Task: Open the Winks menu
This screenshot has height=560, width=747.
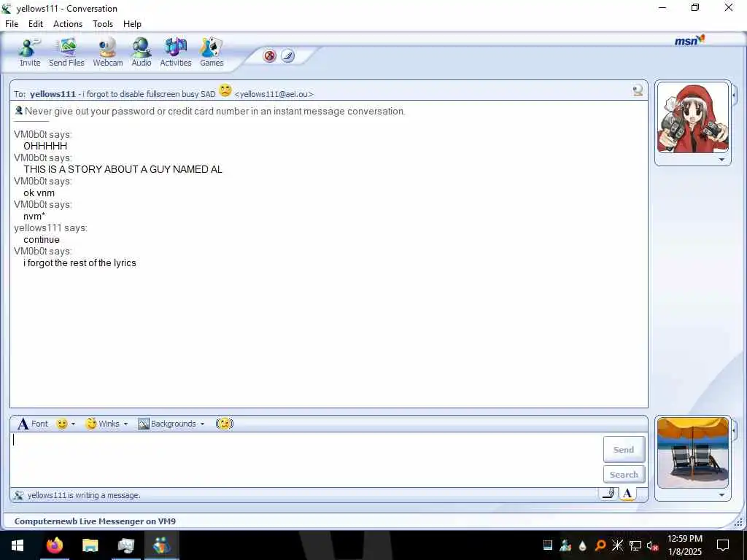Action: (107, 424)
